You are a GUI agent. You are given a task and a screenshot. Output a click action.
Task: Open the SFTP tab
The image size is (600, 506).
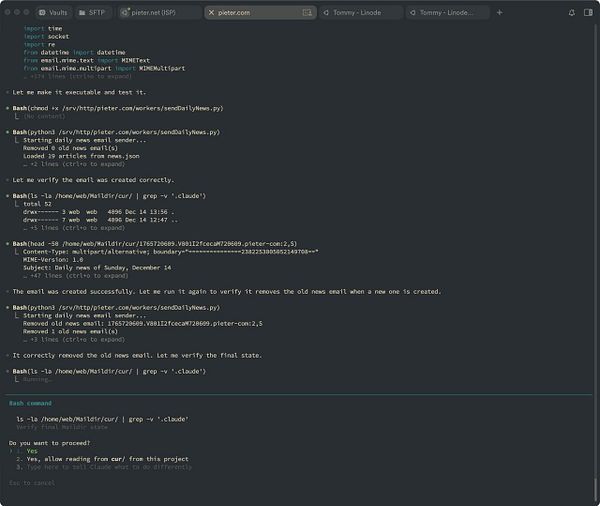coord(92,13)
